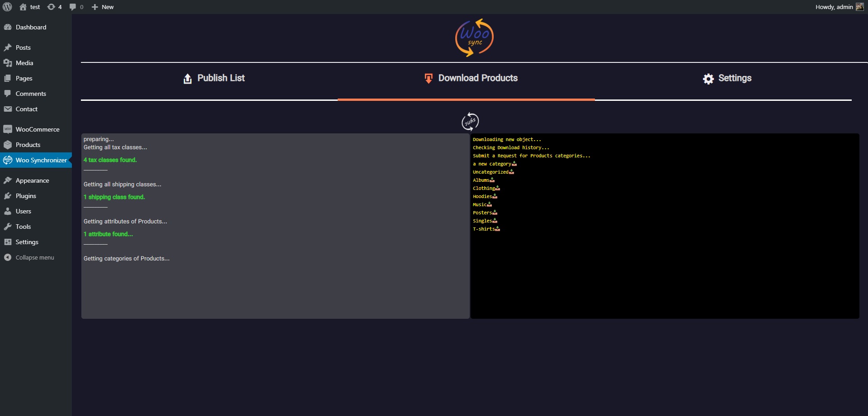
Task: Click the '4 tax classes found.' message
Action: (110, 160)
